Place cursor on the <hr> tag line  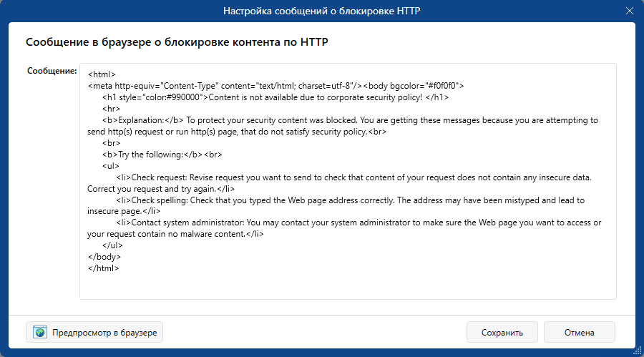pyautogui.click(x=111, y=109)
